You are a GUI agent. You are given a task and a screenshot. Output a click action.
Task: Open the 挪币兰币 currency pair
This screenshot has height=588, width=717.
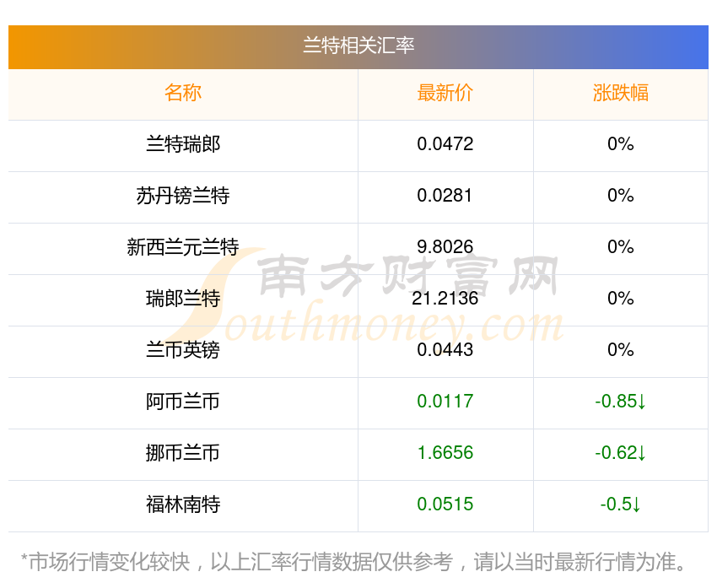[183, 453]
